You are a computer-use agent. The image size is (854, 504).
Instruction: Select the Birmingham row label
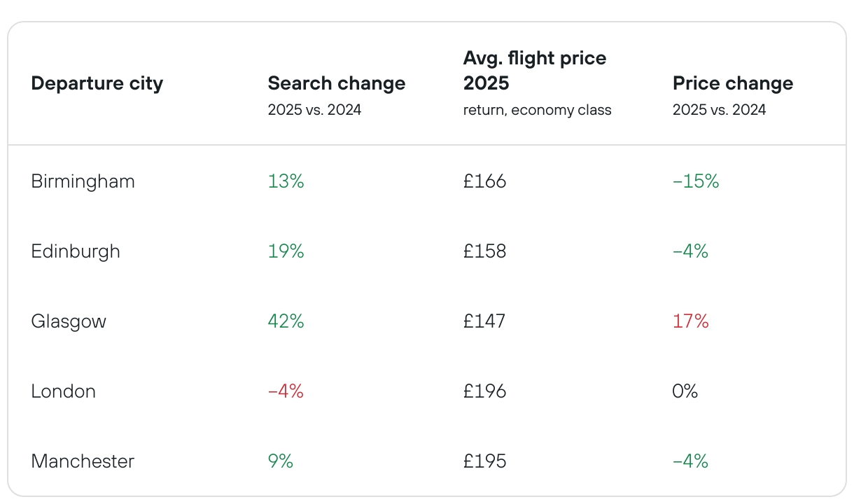pyautogui.click(x=83, y=181)
